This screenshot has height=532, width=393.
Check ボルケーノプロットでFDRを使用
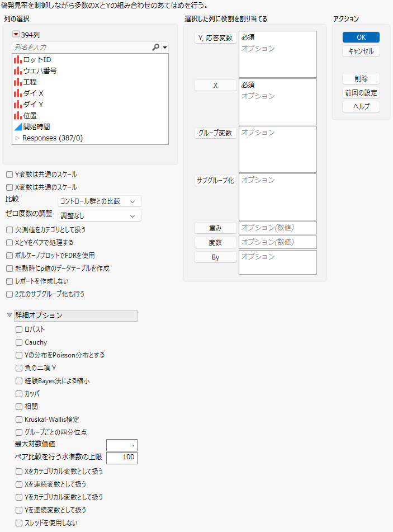(x=10, y=256)
